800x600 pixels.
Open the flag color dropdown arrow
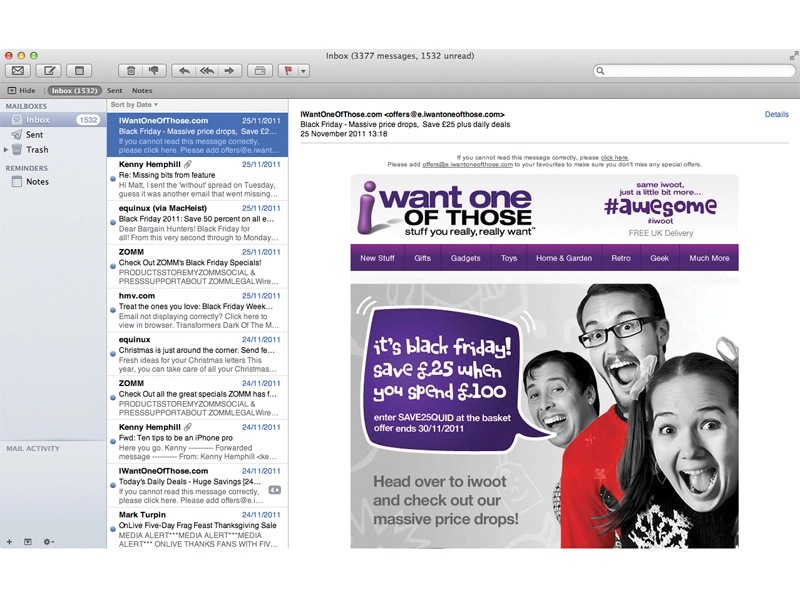point(304,71)
